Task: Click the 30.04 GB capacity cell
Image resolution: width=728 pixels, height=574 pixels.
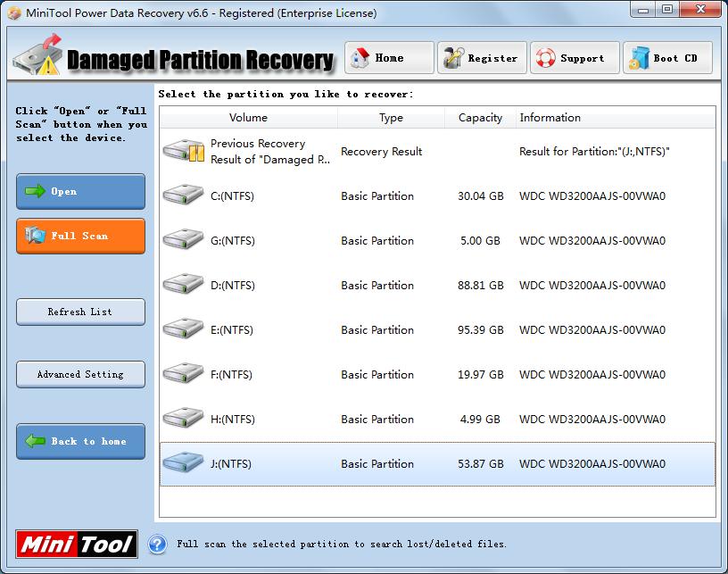Action: pyautogui.click(x=481, y=196)
